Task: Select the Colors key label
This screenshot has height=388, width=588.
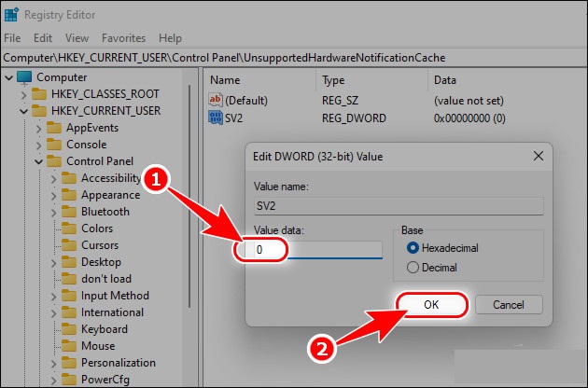Action: 97,229
